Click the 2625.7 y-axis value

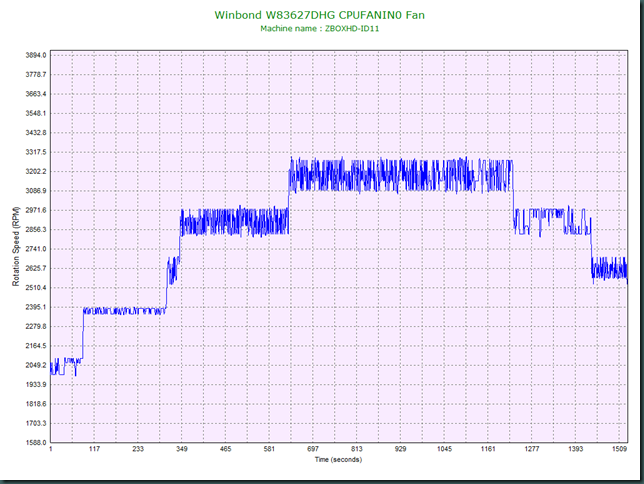click(36, 268)
